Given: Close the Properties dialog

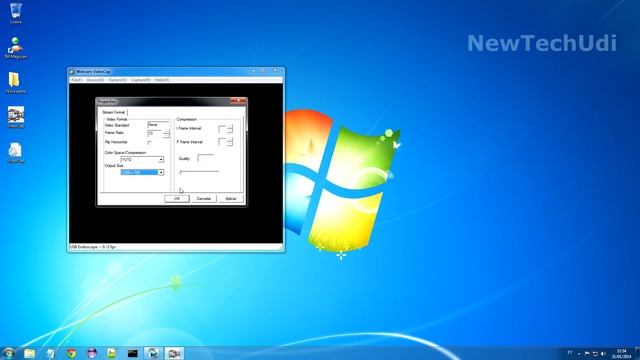Looking at the screenshot, I should click(x=238, y=100).
